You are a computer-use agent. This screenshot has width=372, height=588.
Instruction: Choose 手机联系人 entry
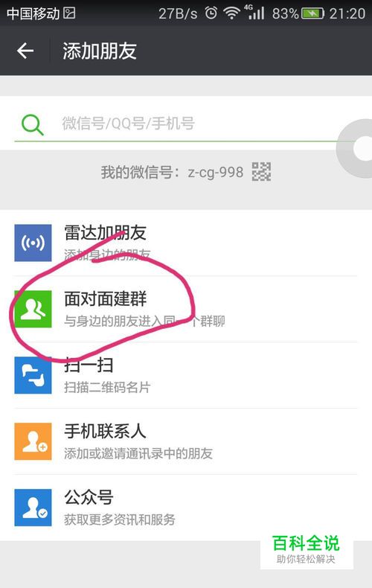click(186, 441)
